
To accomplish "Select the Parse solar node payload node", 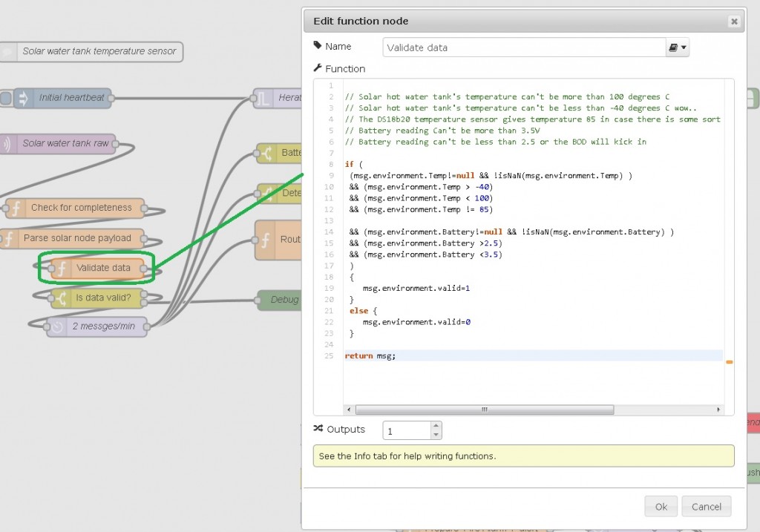I will pyautogui.click(x=72, y=238).
